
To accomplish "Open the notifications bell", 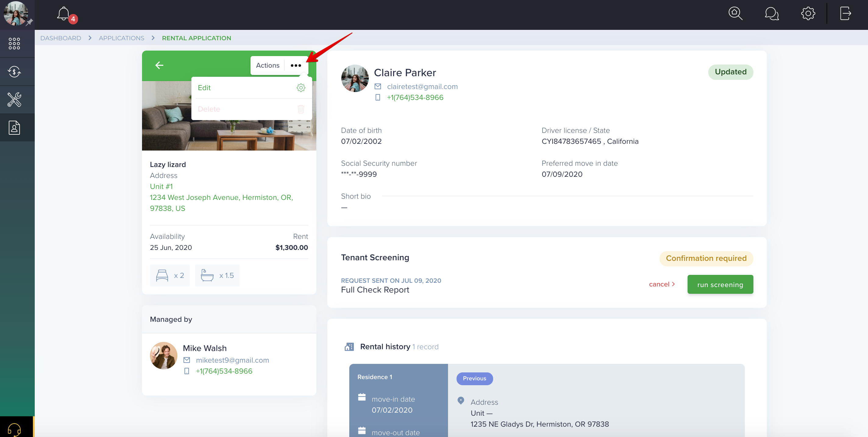I will 63,14.
